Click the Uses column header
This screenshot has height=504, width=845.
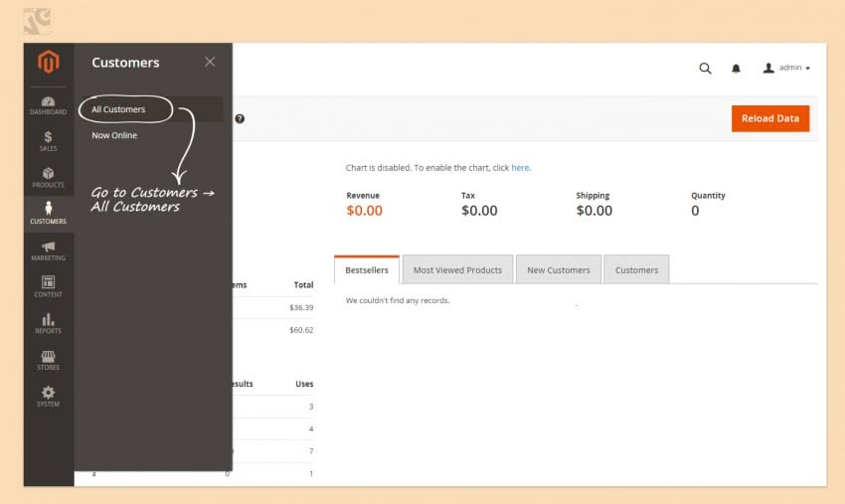304,384
